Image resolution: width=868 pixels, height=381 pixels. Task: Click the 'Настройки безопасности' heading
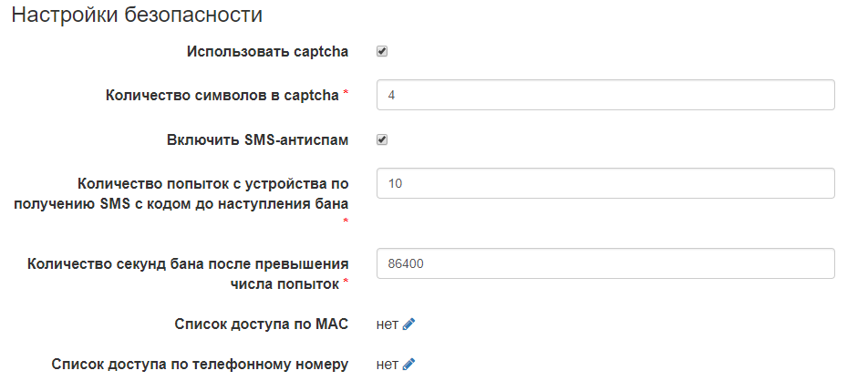coord(137,15)
